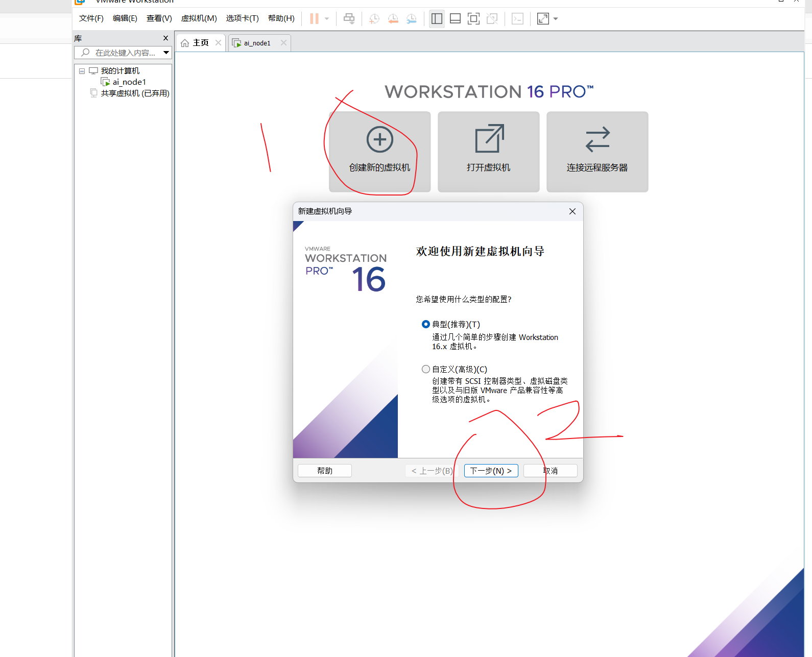
Task: Close the 主页 tab
Action: (x=218, y=43)
